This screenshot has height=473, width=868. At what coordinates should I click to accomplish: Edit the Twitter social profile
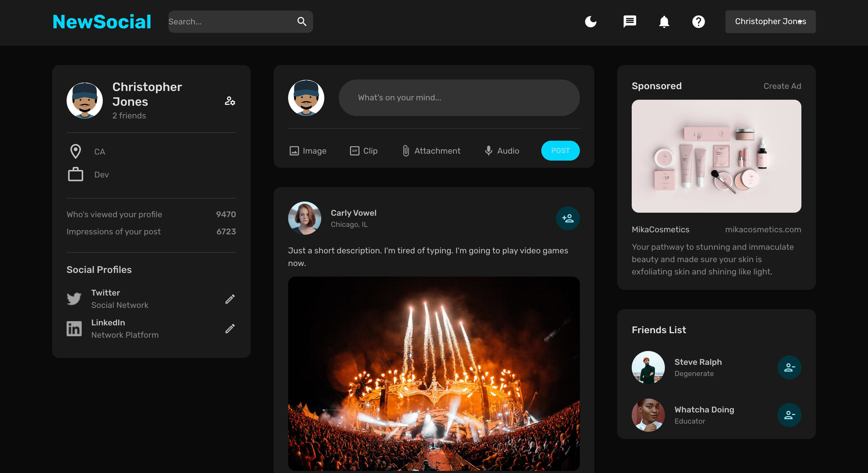[230, 299]
